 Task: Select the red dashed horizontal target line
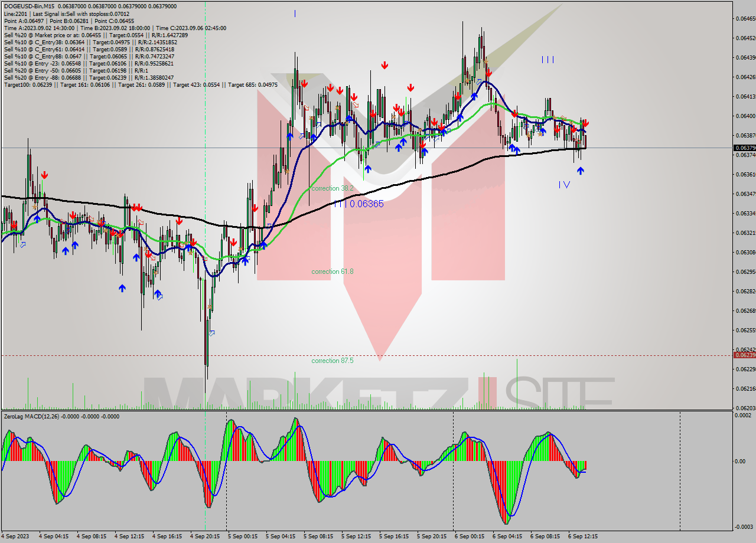[366, 355]
